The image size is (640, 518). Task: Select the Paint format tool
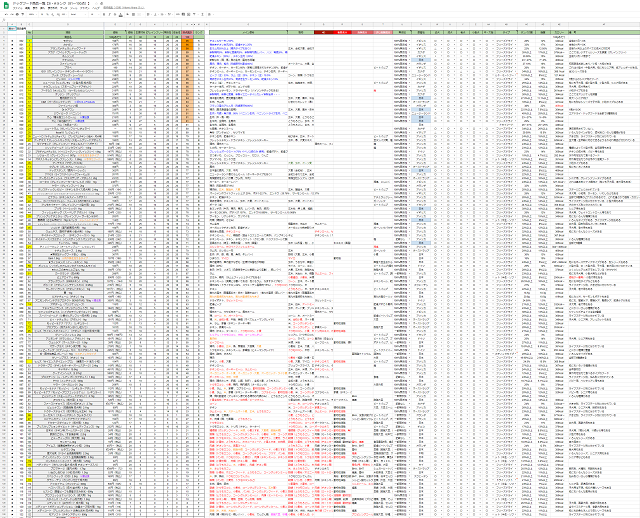[x=23, y=14]
